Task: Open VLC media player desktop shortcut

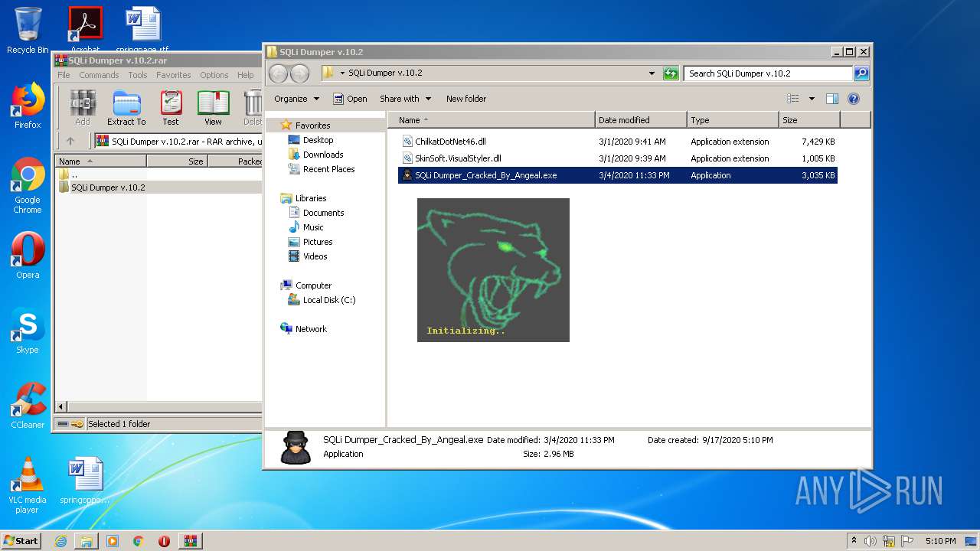Action: pos(28,485)
